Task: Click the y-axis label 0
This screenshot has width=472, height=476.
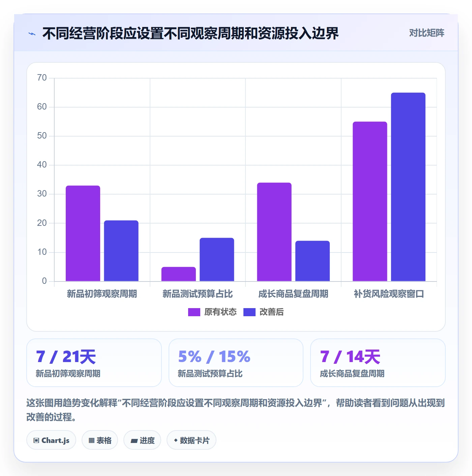Action: pyautogui.click(x=44, y=281)
